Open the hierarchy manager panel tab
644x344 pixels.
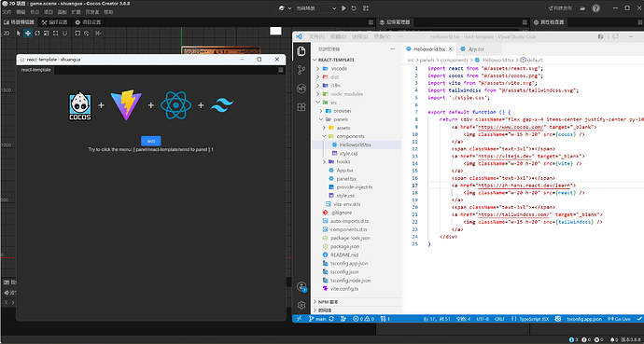395,22
